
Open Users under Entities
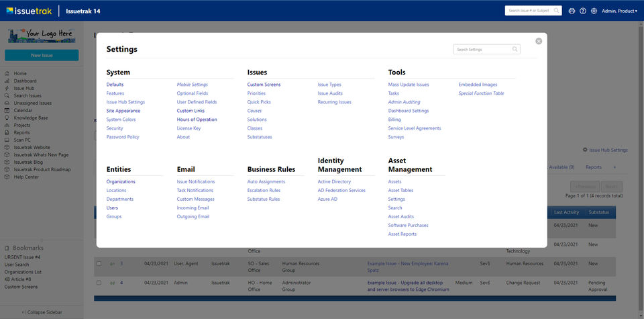pyautogui.click(x=112, y=208)
